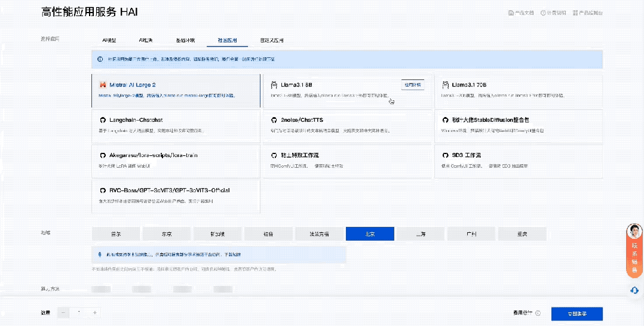Viewport: 644px width, 326px height.
Task: Click the GitHub icon beside 2noise/ChatTTS
Action: 274,120
